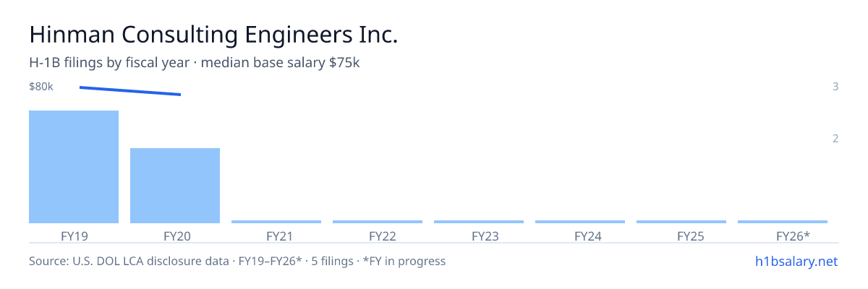Select the FY22 thin bar

point(378,222)
